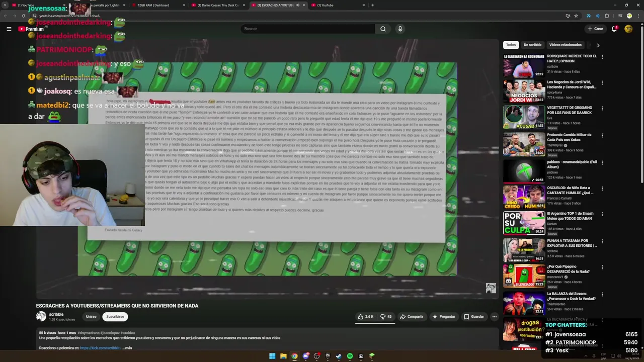Viewport: 644px width, 362px height.
Task: Open File Explorer from the taskbar
Action: 283,356
